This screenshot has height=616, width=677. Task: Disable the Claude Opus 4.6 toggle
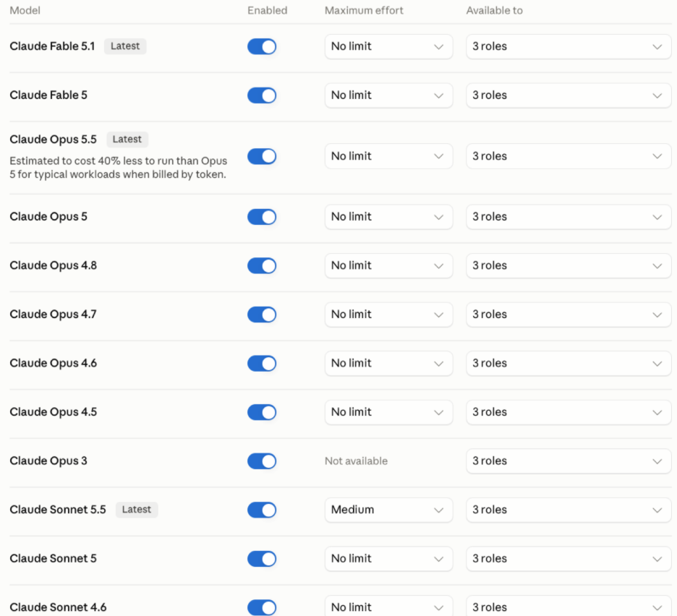(x=262, y=363)
